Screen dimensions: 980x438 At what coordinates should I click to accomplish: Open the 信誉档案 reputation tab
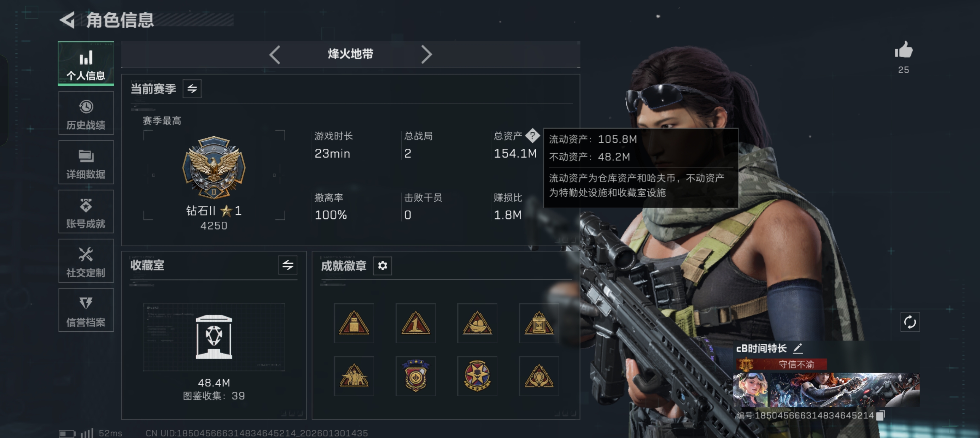pyautogui.click(x=86, y=310)
